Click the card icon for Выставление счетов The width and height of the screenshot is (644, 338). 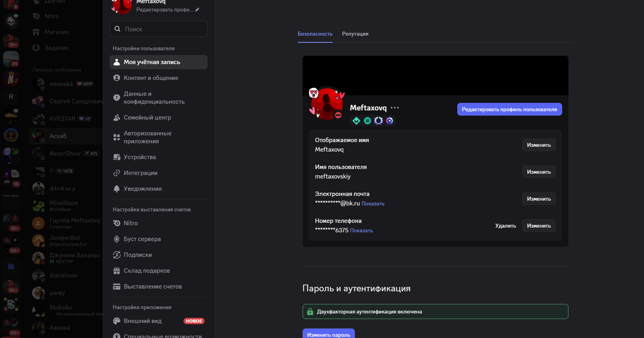coord(117,287)
